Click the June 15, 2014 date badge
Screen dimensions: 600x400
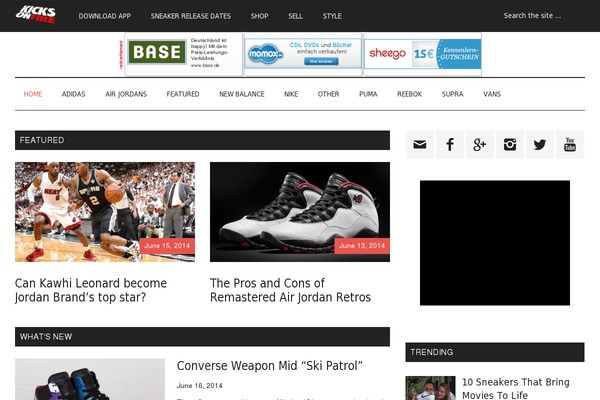pyautogui.click(x=167, y=246)
